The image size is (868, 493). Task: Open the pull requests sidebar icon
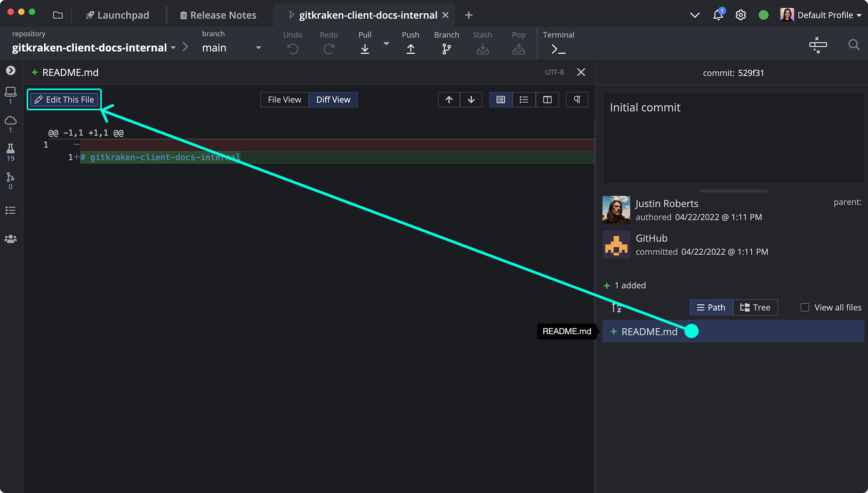click(11, 181)
